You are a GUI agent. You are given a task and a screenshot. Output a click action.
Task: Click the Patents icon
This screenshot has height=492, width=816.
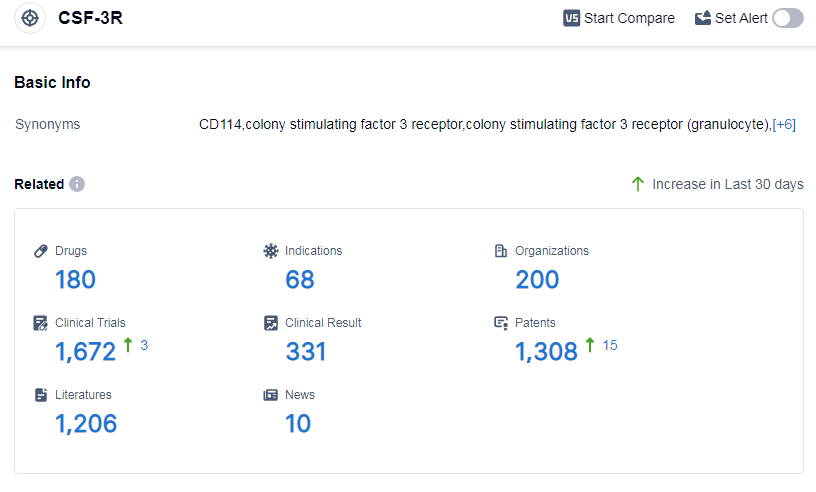(501, 323)
